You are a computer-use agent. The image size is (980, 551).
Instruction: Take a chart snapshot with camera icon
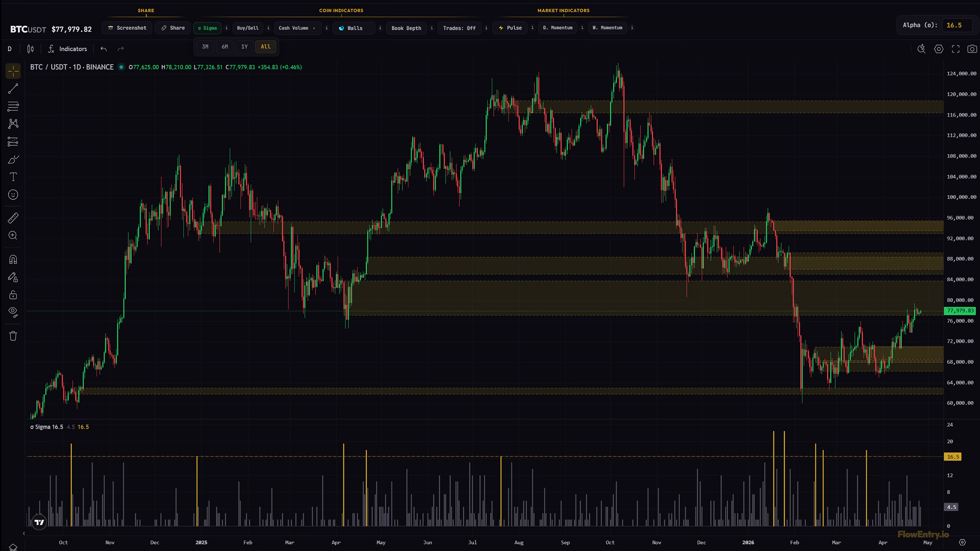(972, 49)
